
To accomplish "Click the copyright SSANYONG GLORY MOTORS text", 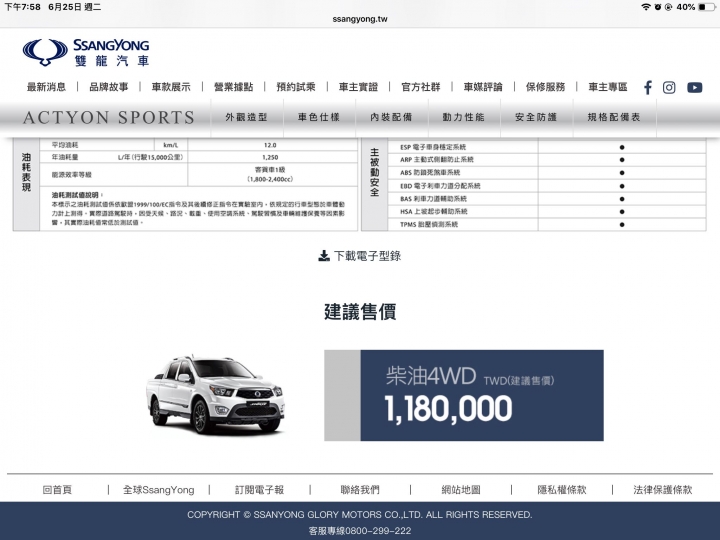I will pyautogui.click(x=360, y=515).
